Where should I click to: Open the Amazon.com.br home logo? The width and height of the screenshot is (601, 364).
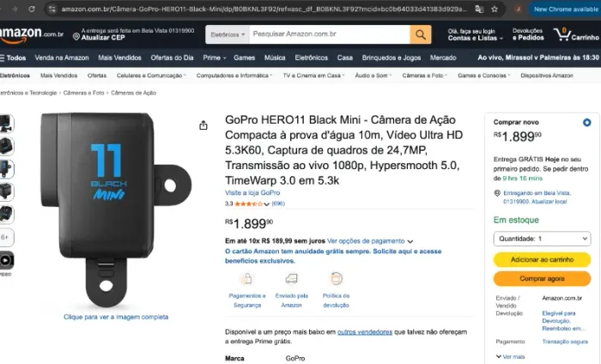pos(32,34)
